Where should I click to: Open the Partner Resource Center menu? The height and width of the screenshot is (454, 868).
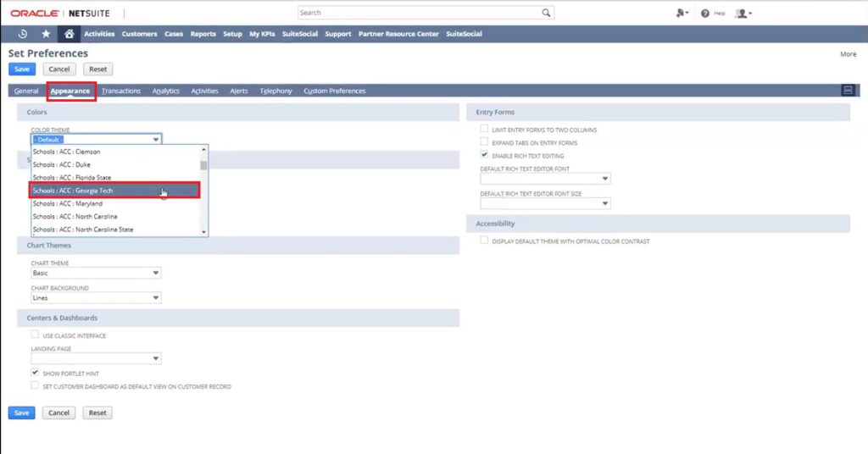pos(398,34)
